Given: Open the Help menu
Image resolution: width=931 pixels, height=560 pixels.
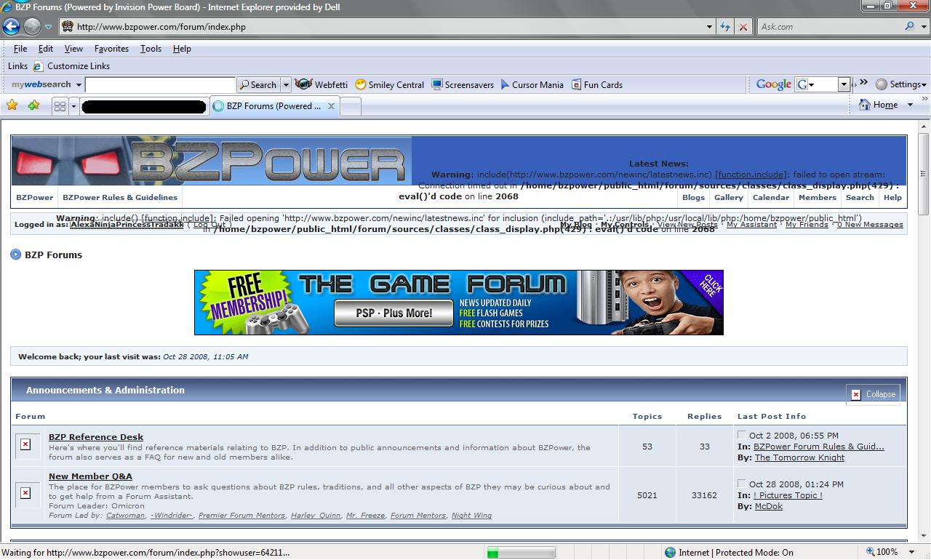Looking at the screenshot, I should click(182, 49).
